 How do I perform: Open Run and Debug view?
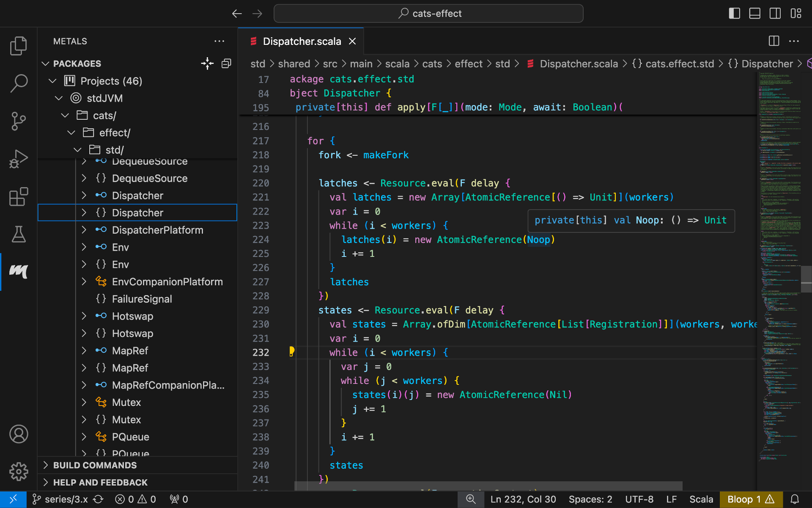pyautogui.click(x=19, y=159)
